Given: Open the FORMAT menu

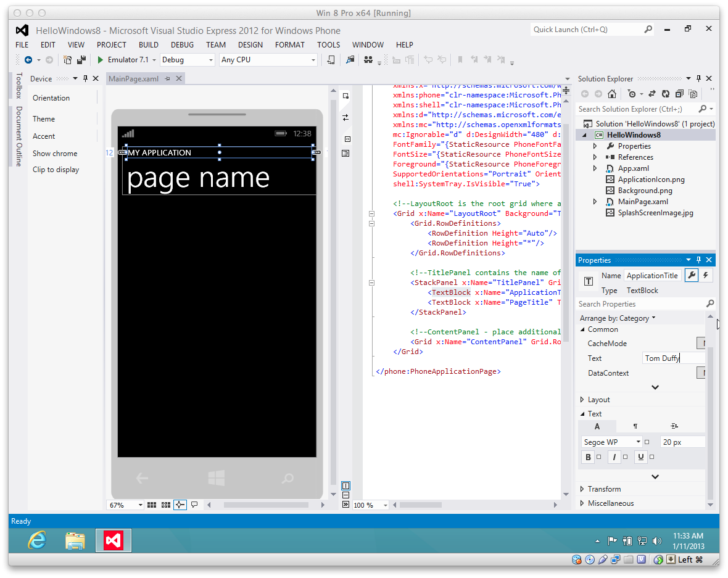Looking at the screenshot, I should (290, 45).
